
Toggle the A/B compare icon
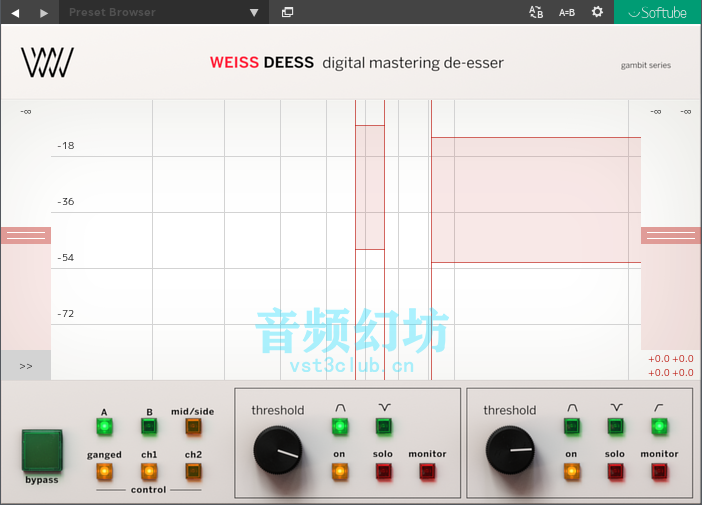[x=536, y=12]
